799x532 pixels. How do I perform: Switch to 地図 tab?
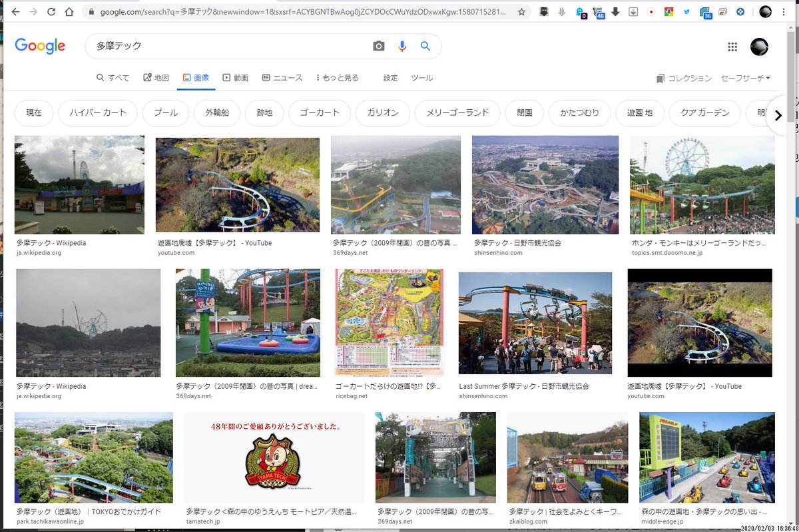point(156,78)
